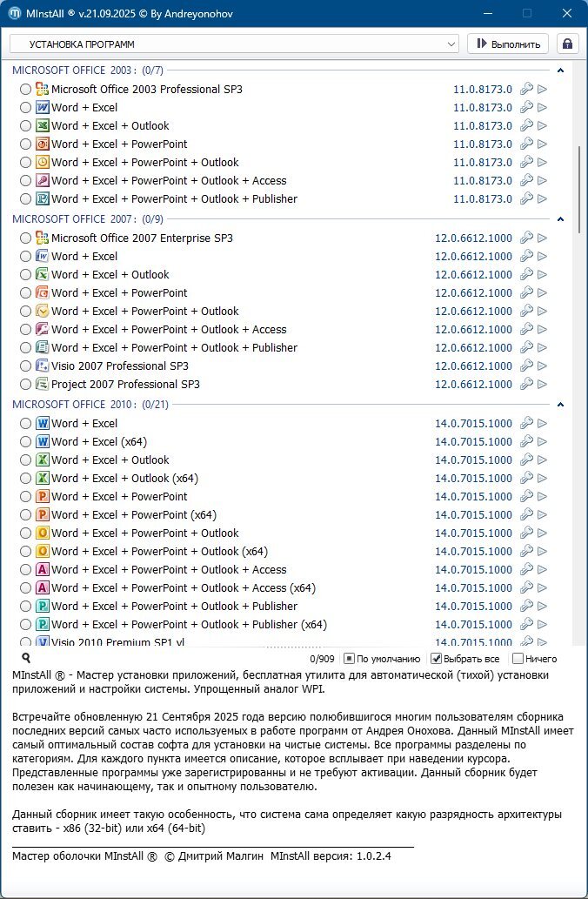Select Visio 2007 Professional SP3 entry

coord(120,366)
